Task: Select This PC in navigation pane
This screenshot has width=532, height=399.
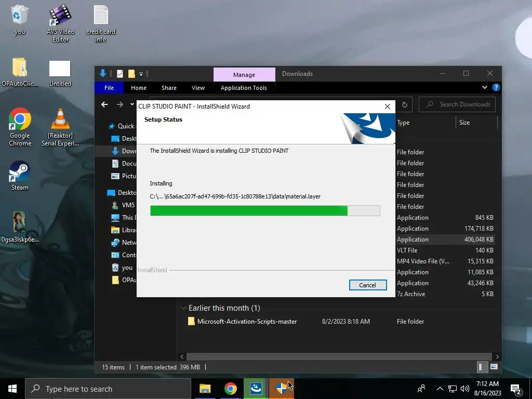Action: (124, 218)
